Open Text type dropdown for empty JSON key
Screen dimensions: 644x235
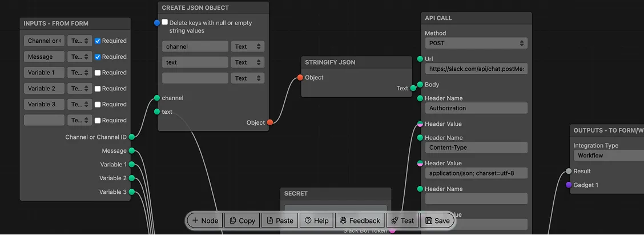pos(248,78)
